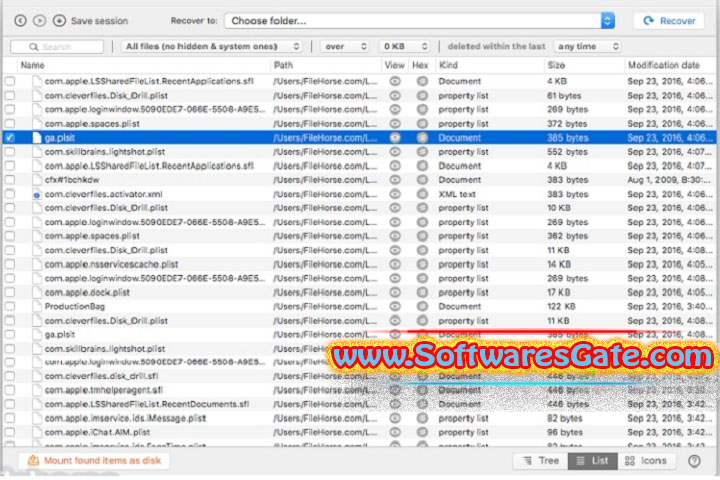Image resolution: width=720 pixels, height=480 pixels.
Task: Preview the ga.plsit selected row with eye icon
Action: [x=395, y=137]
